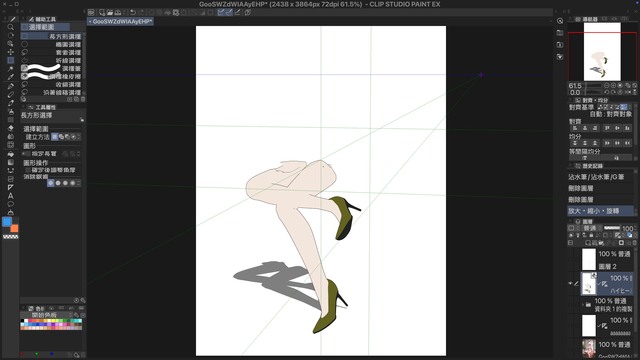Select the Pen tool in left toolbar

[11, 86]
